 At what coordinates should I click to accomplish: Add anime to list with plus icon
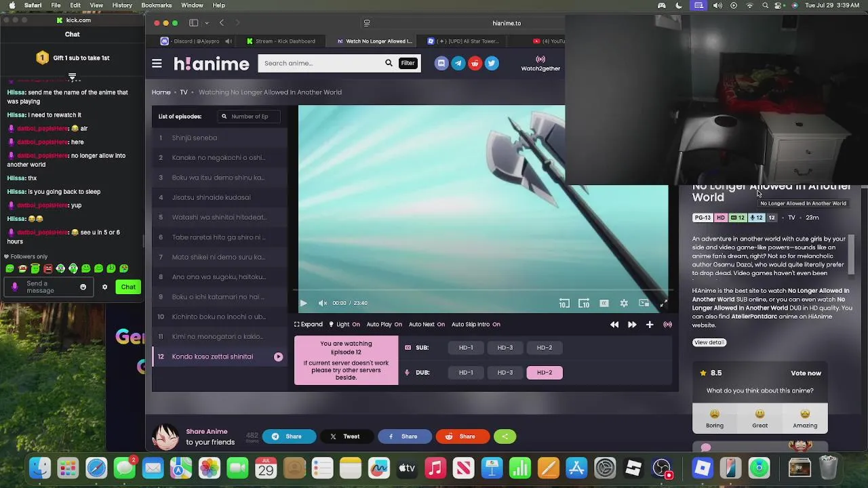pyautogui.click(x=650, y=325)
